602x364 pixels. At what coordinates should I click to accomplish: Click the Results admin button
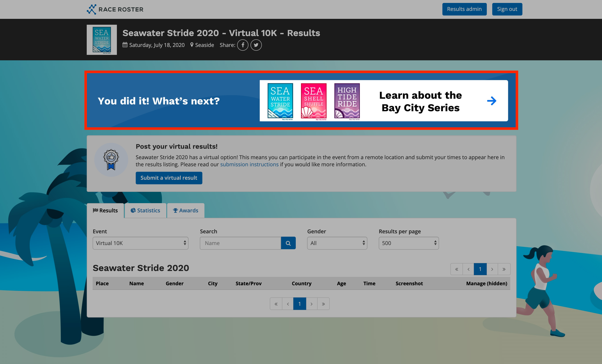464,9
